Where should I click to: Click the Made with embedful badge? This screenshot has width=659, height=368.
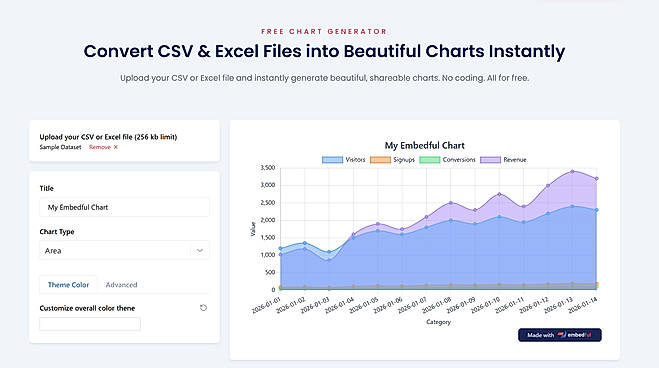[x=560, y=335]
